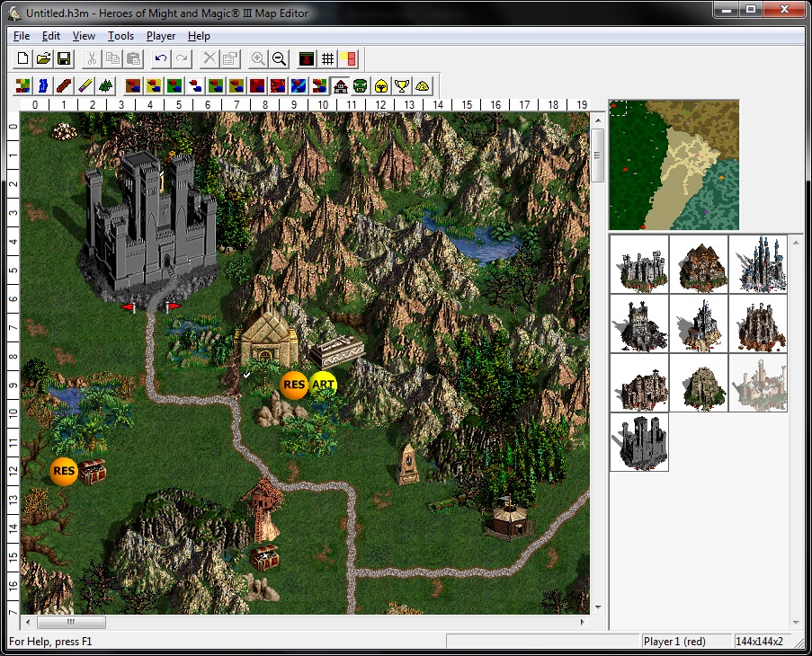Viewport: 812px width, 656px height.
Task: Select the Towns palette house icon
Action: pos(340,86)
